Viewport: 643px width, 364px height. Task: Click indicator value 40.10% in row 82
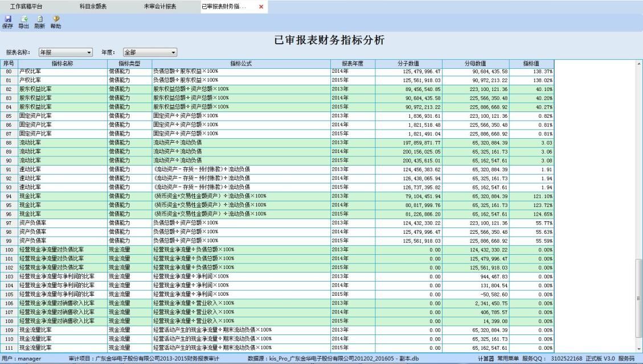544,89
